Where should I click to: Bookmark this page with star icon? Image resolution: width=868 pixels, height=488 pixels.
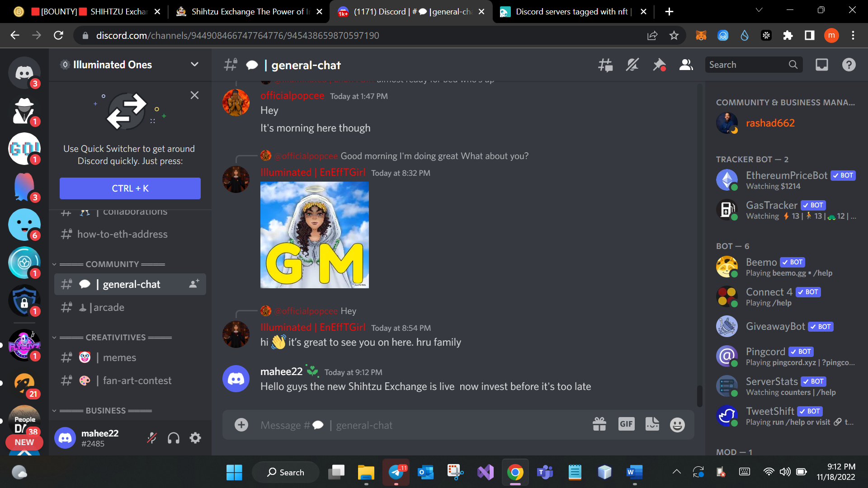[x=674, y=35]
